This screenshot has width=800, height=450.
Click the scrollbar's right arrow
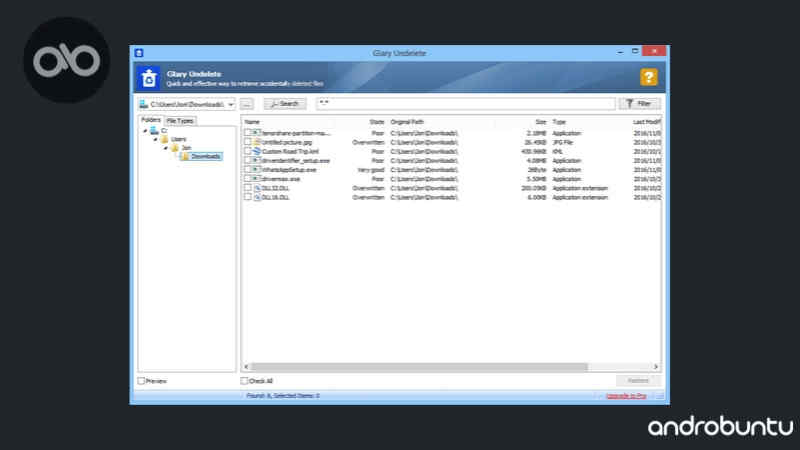tap(656, 366)
